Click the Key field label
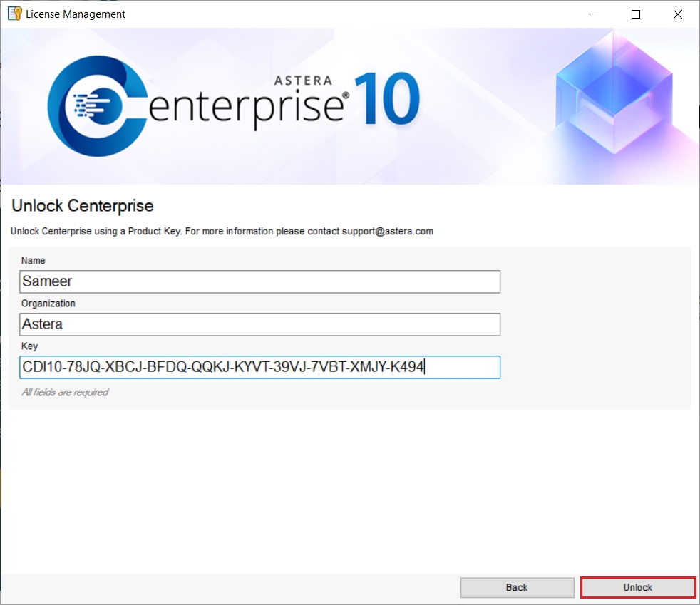The height and width of the screenshot is (605, 700). (29, 346)
